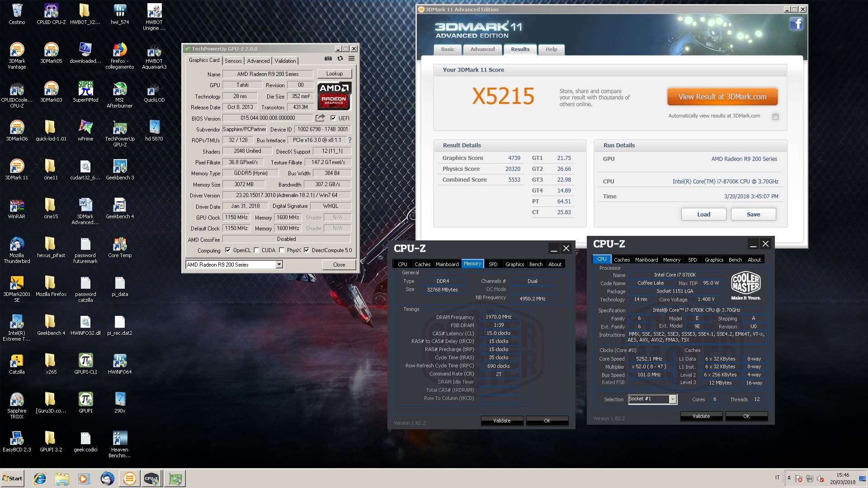868x488 pixels.
Task: Open the MSI Afterburner desktop icon
Action: click(120, 94)
